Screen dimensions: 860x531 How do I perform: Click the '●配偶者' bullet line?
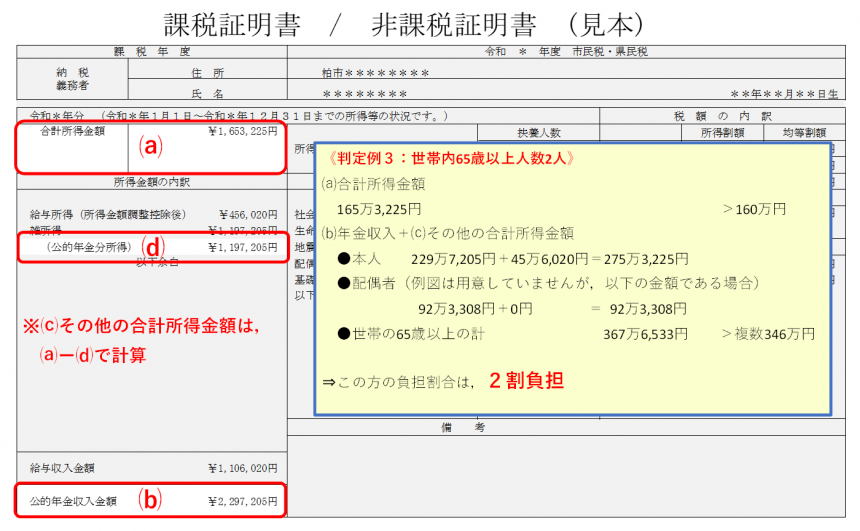[x=548, y=283]
